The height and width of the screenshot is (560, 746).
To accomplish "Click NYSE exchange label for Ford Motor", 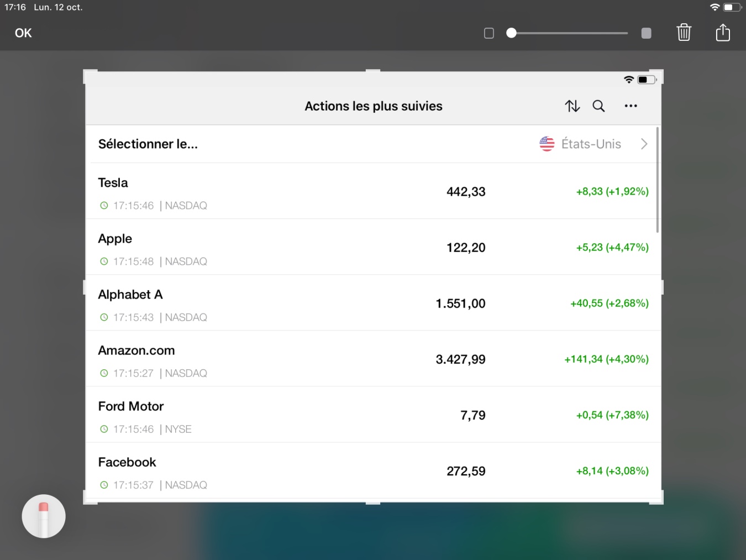I will [x=178, y=429].
